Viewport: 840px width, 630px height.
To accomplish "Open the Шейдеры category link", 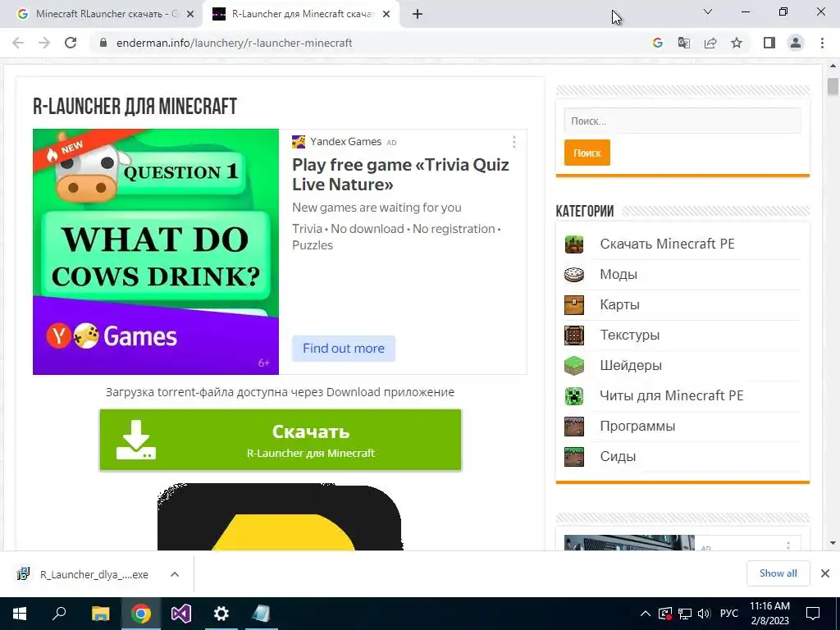I will (x=631, y=365).
